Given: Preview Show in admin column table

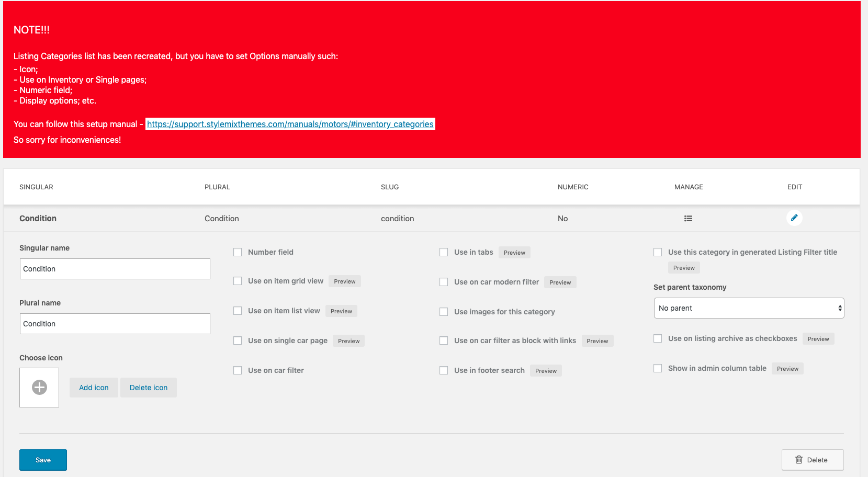Looking at the screenshot, I should point(787,369).
